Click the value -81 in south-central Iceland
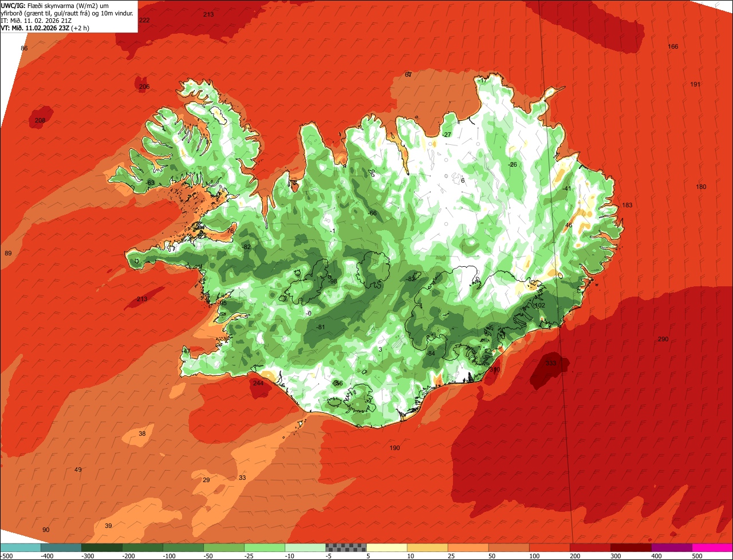Screen dimensions: 733x560 (321, 327)
